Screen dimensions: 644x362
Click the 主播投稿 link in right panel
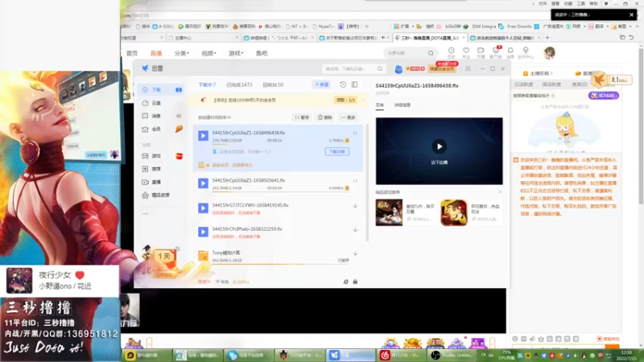[539, 73]
